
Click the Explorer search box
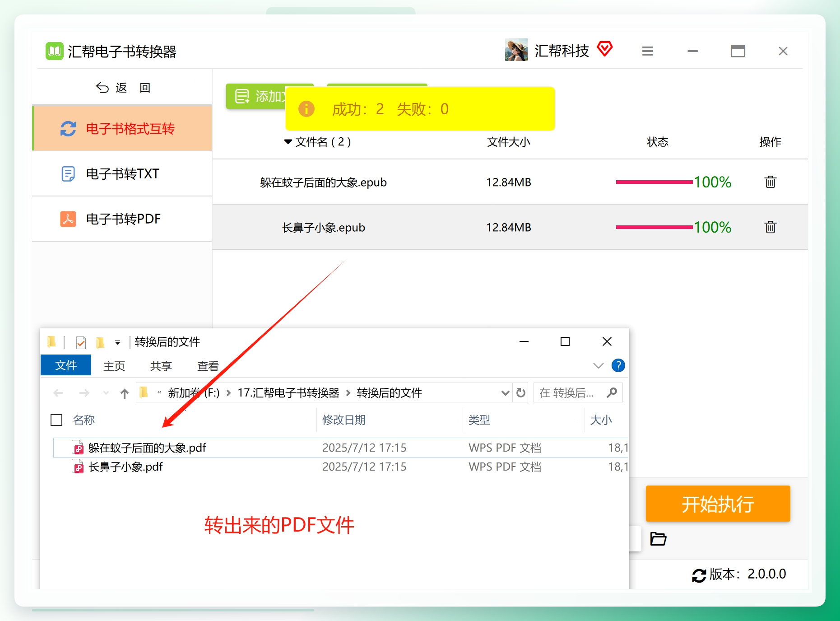click(578, 392)
